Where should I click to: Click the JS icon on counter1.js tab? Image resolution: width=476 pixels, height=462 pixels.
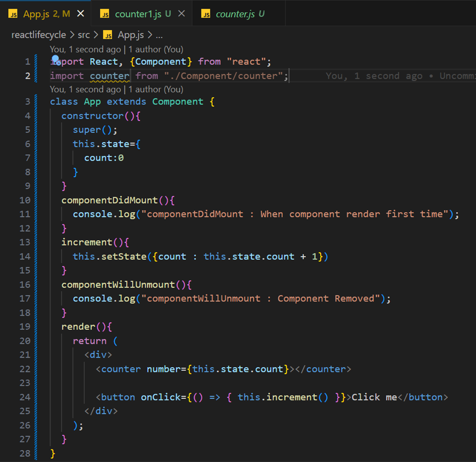pos(105,14)
